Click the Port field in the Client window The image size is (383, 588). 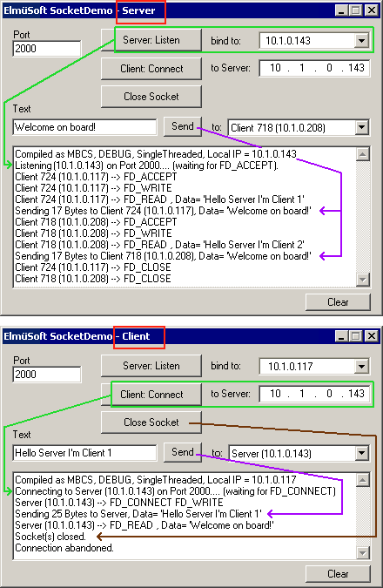coord(47,375)
